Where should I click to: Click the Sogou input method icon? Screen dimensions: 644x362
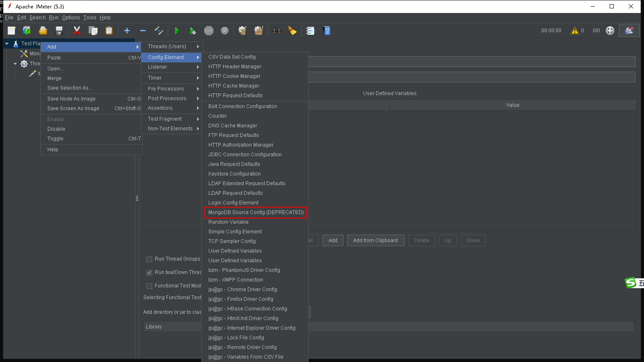click(631, 283)
